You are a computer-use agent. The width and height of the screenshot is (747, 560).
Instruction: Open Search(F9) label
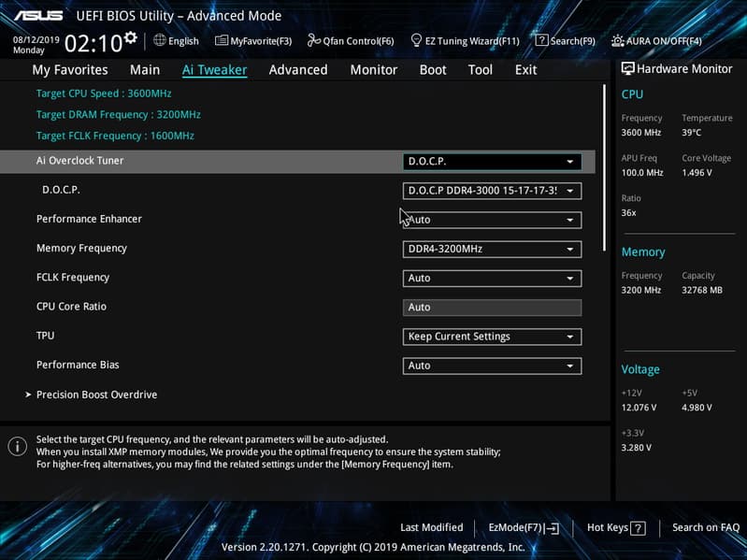coord(572,41)
